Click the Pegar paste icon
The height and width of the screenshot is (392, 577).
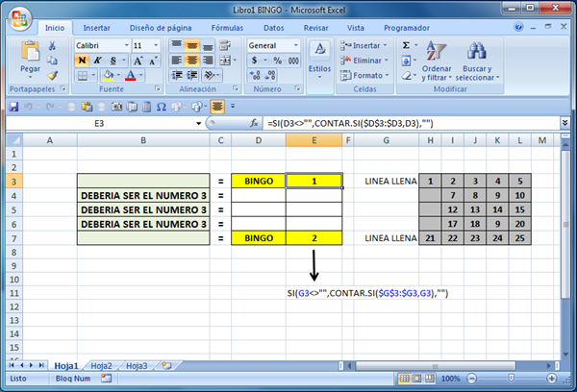(x=30, y=52)
